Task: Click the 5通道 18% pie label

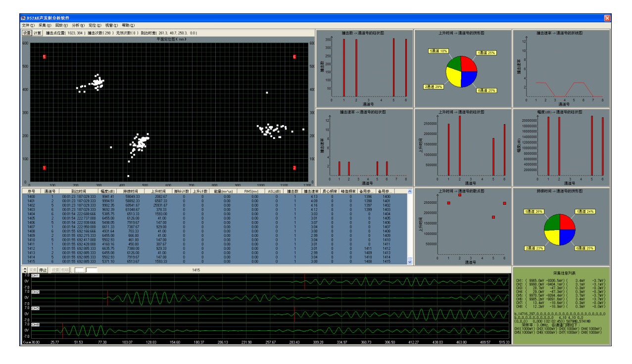Action: pos(438,51)
